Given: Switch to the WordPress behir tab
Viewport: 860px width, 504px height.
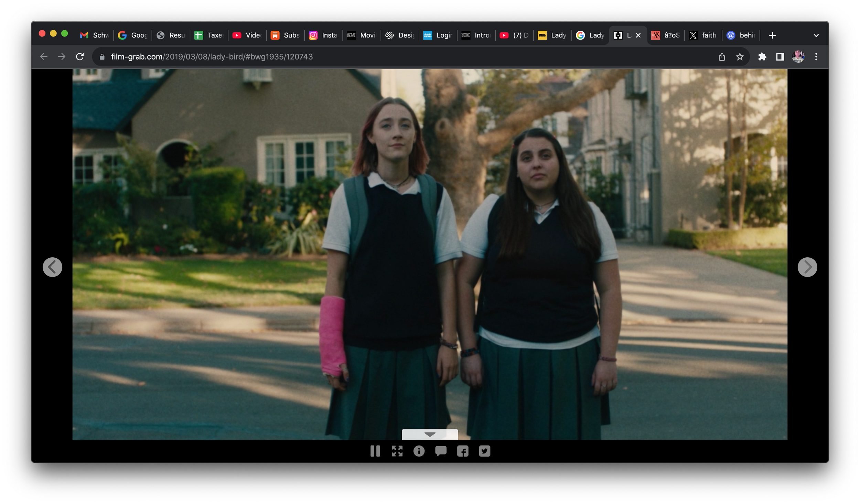Looking at the screenshot, I should point(741,35).
